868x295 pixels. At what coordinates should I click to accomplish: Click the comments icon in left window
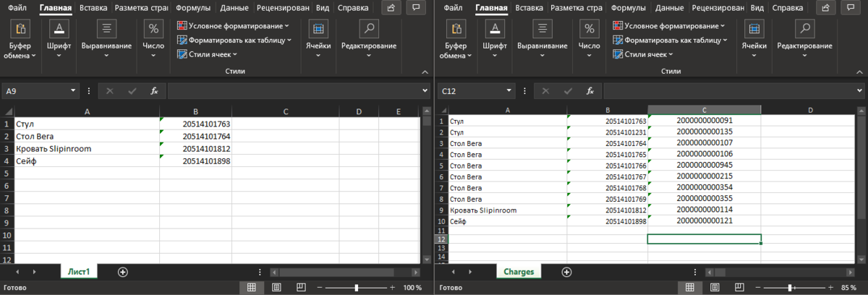415,8
